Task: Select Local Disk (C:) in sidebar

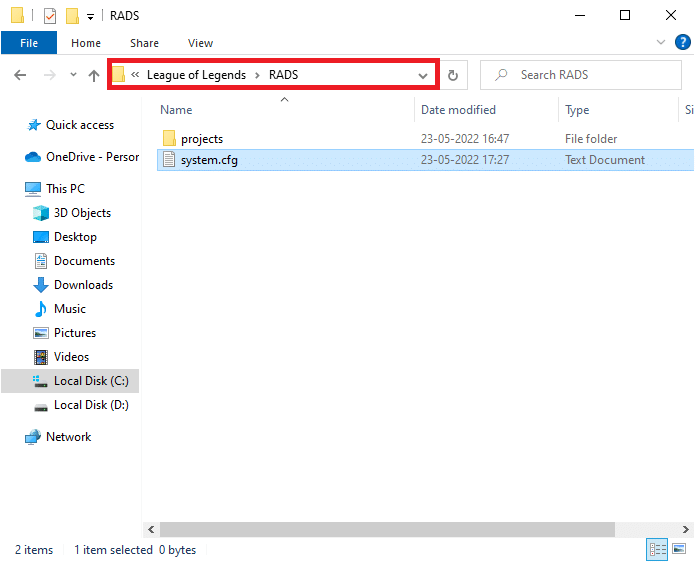Action: (x=70, y=381)
